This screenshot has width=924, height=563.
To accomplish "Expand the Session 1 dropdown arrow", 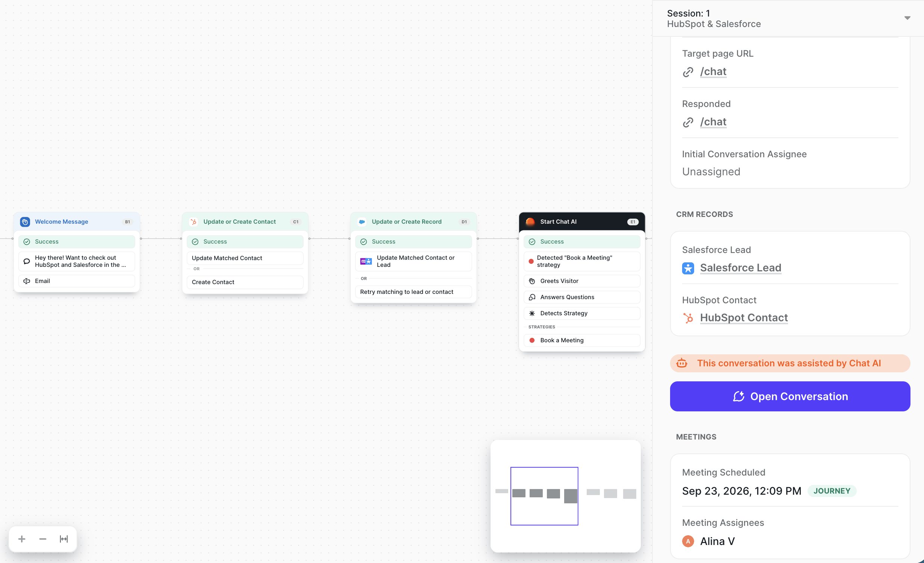I will 907,18.
